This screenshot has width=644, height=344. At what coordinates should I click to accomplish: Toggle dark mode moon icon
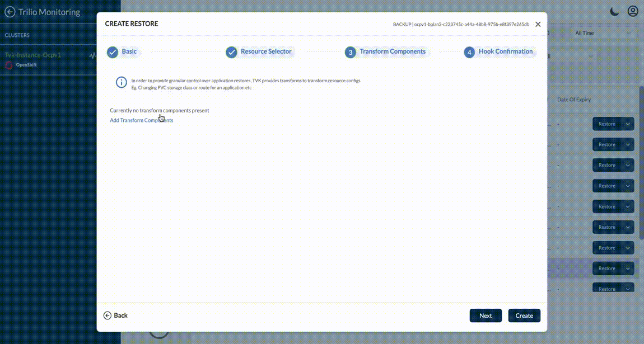pos(615,12)
